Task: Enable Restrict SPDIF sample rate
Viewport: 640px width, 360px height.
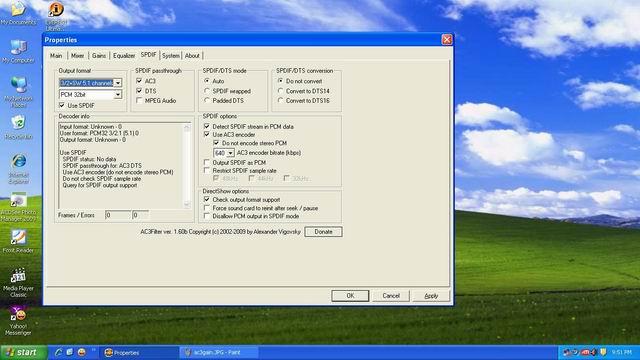Action: [207, 171]
